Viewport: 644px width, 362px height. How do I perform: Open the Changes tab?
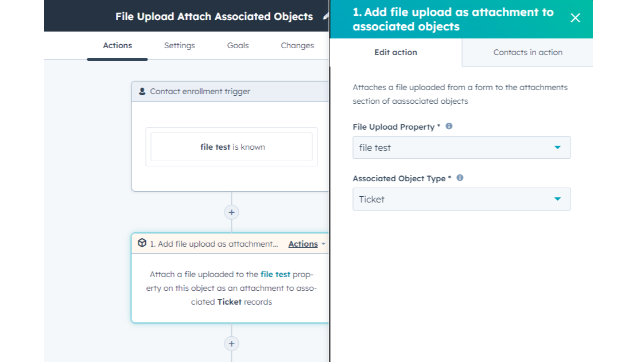pos(297,45)
